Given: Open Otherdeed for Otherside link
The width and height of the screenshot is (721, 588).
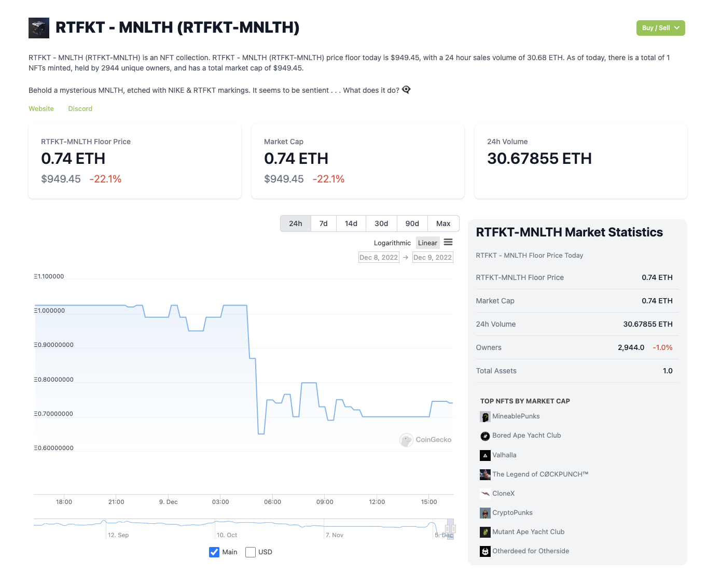Looking at the screenshot, I should click(x=531, y=551).
